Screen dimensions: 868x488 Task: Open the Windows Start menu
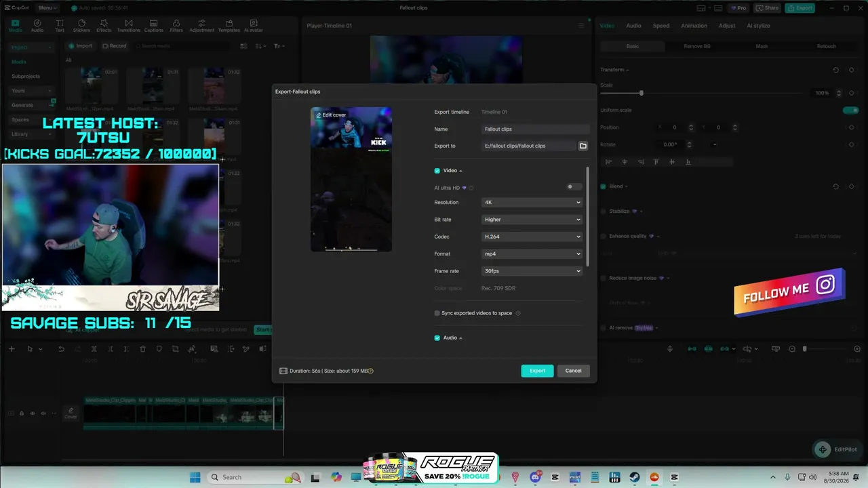195,477
